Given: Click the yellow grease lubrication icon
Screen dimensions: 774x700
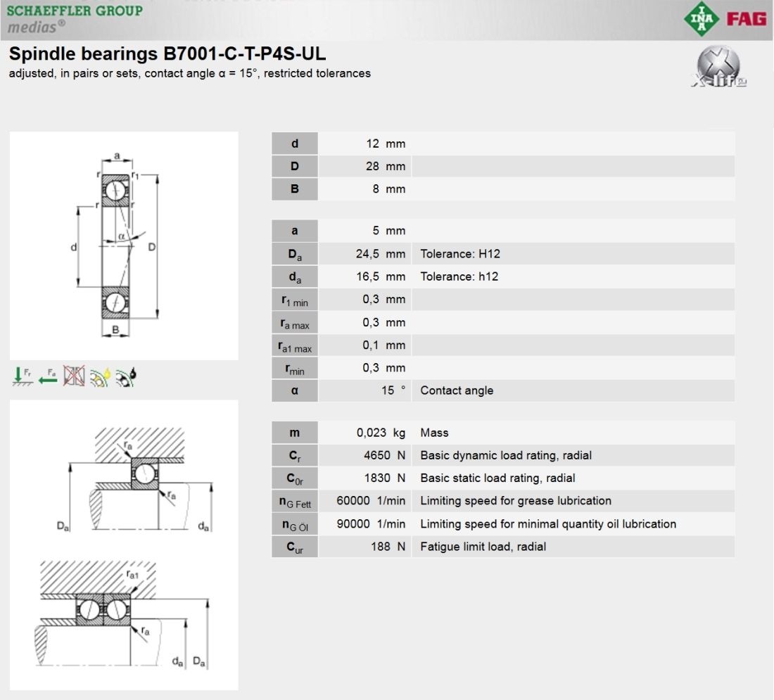Looking at the screenshot, I should point(100,377).
